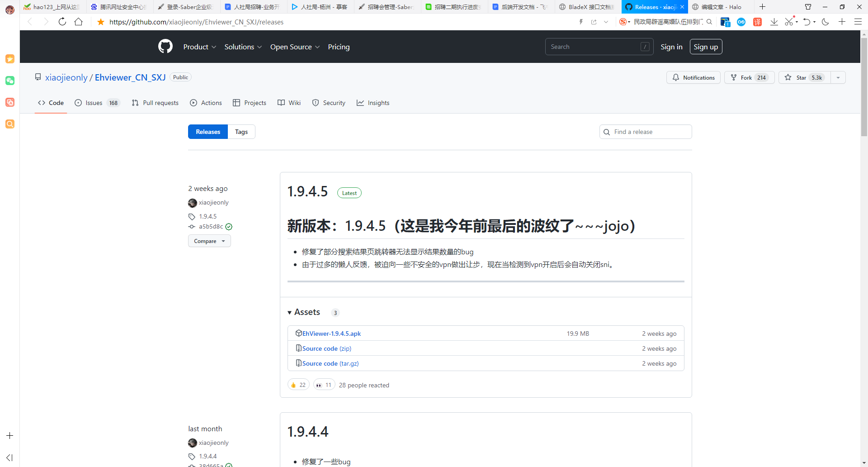Click the Find a release field
868x467 pixels.
pyautogui.click(x=646, y=132)
